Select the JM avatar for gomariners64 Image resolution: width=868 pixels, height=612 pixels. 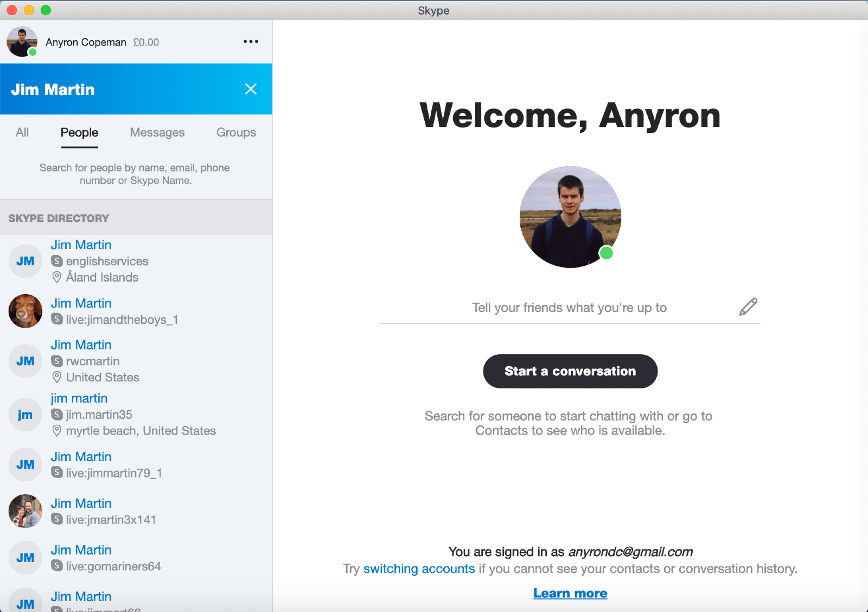pyautogui.click(x=25, y=558)
